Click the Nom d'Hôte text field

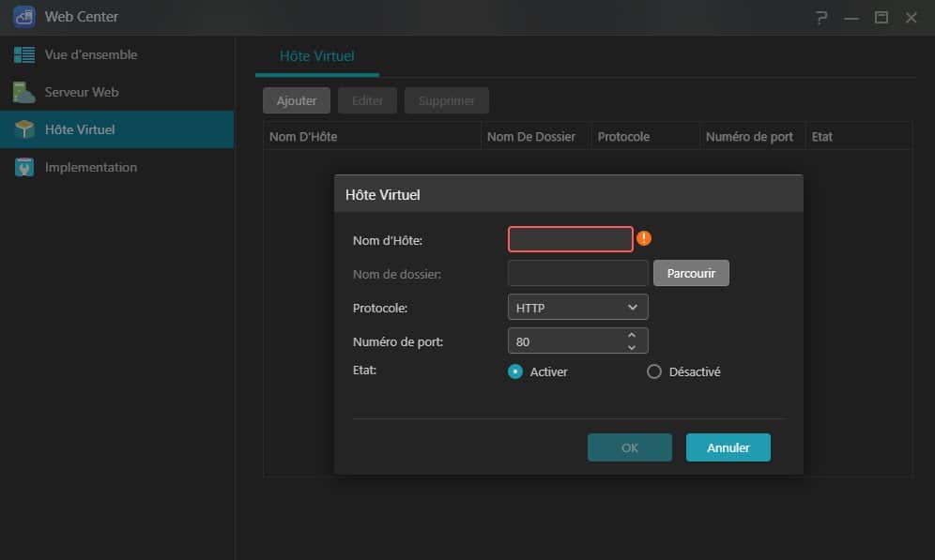click(x=571, y=239)
